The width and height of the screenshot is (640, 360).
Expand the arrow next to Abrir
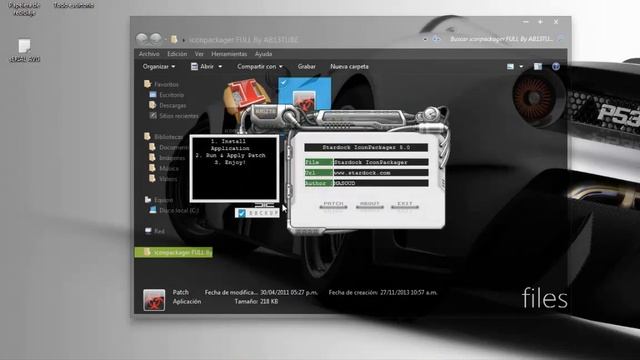click(x=220, y=67)
